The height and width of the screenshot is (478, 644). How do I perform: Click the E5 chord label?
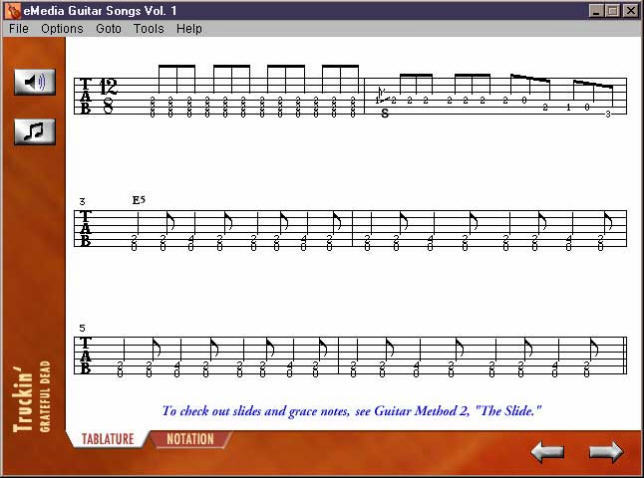[139, 200]
